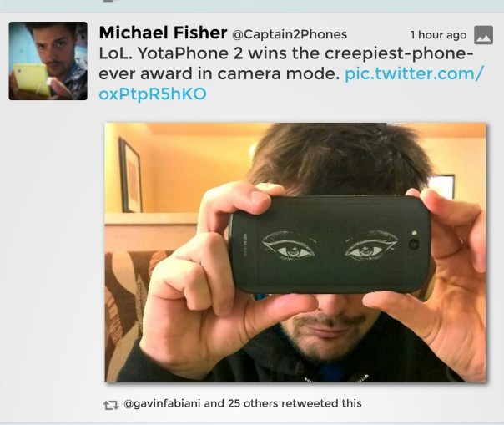Viewport: 504px width, 425px height.
Task: Open the pic.twitter.com/ link
Action: point(414,74)
